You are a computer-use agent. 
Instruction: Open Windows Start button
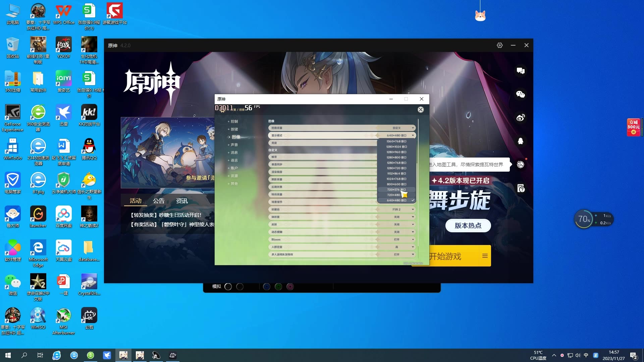(8, 355)
